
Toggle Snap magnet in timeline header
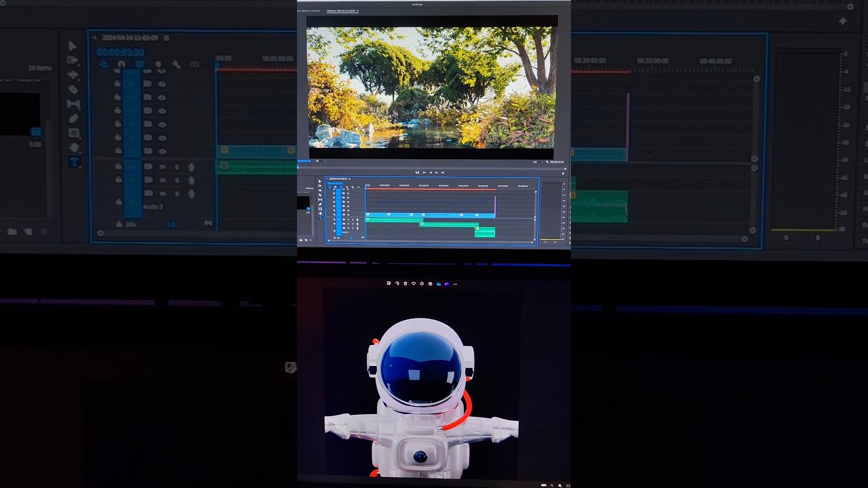(335, 187)
